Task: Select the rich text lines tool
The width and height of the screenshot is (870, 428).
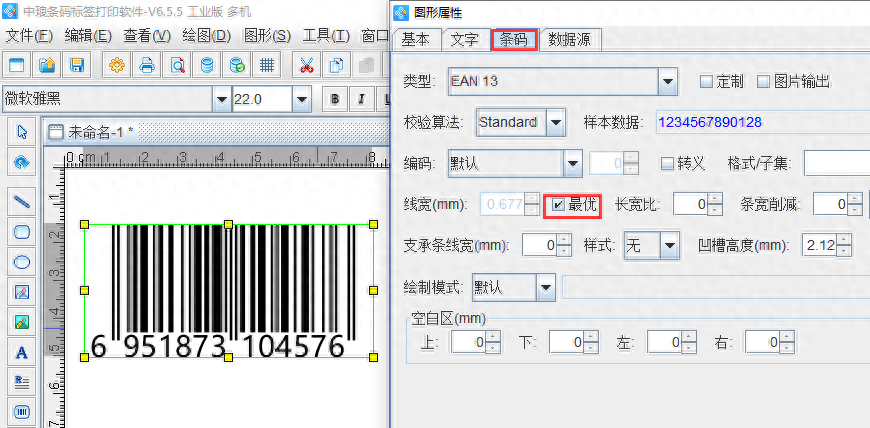Action: point(22,382)
